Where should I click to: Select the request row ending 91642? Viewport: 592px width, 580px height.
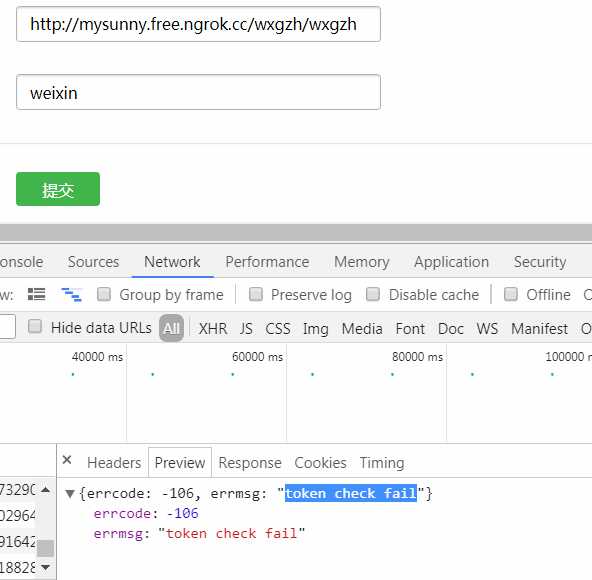pos(18,541)
